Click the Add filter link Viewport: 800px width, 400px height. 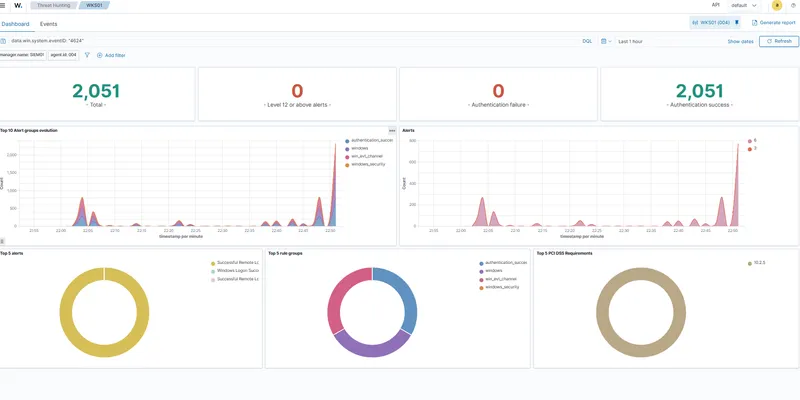pos(111,55)
